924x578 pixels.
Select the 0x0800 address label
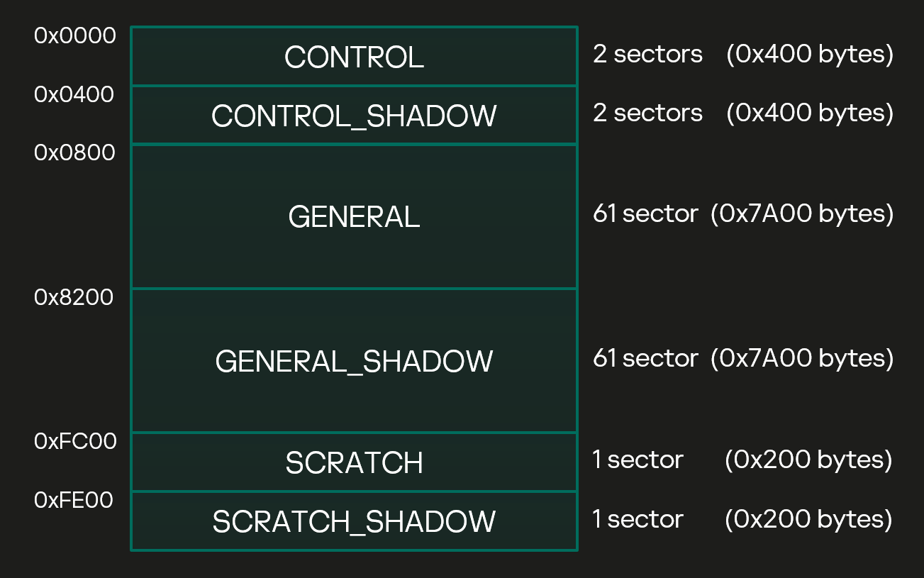pyautogui.click(x=74, y=152)
